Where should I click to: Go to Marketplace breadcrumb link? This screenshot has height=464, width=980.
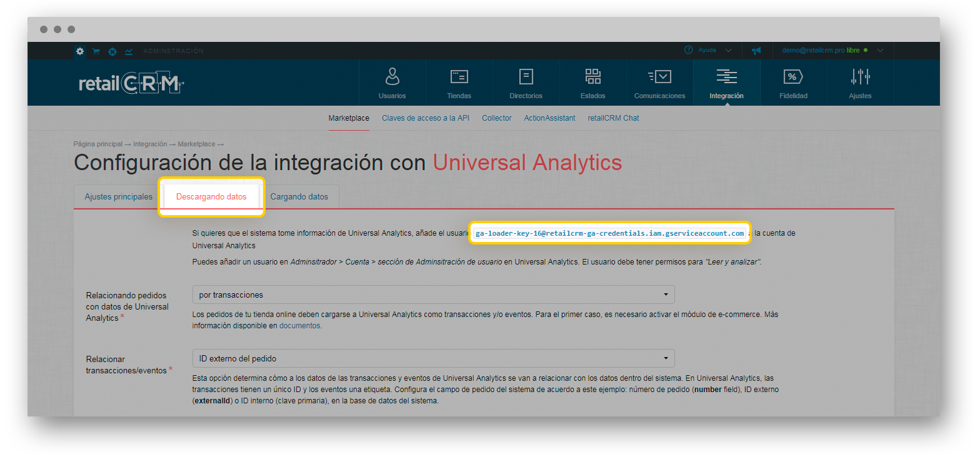click(196, 144)
